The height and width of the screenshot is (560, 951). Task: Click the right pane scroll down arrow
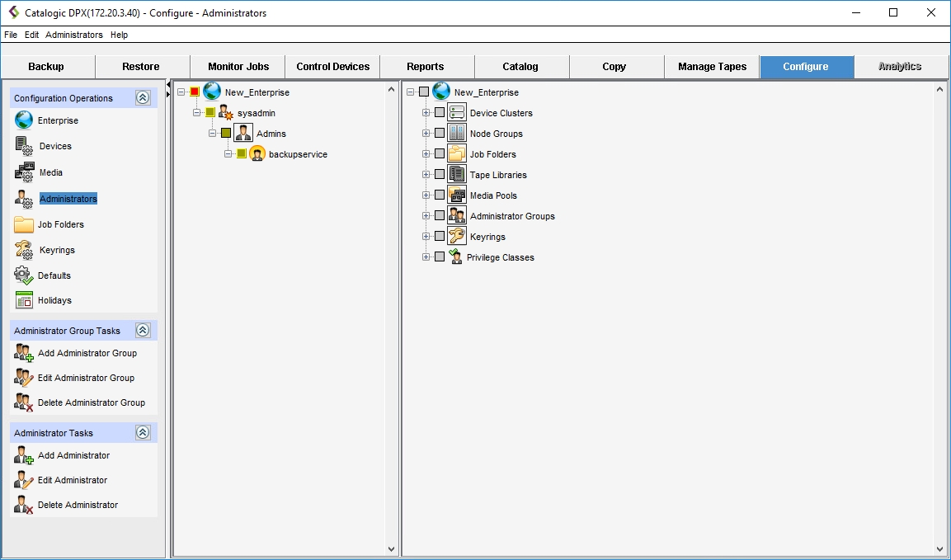click(940, 548)
